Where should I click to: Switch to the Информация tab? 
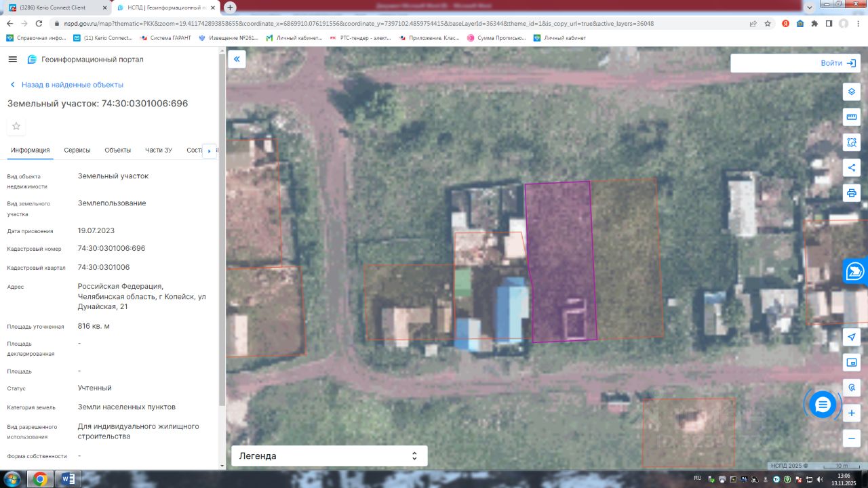pos(31,150)
